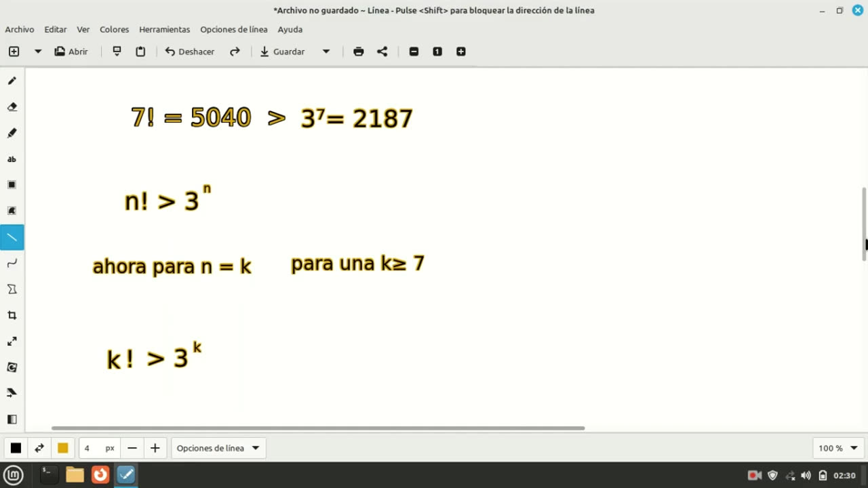Swap main and secondary colors
This screenshot has height=488, width=868.
click(x=39, y=448)
